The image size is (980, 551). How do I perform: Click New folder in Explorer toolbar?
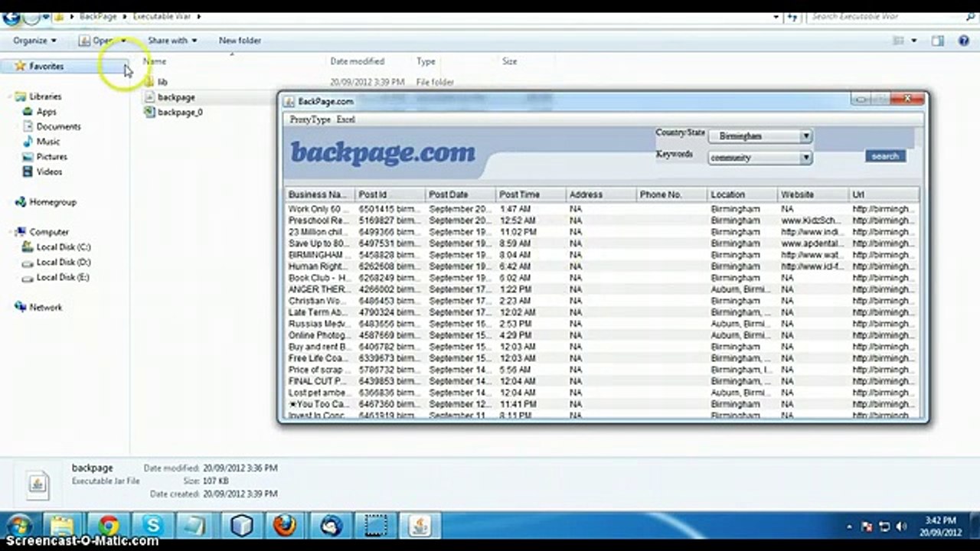tap(240, 41)
